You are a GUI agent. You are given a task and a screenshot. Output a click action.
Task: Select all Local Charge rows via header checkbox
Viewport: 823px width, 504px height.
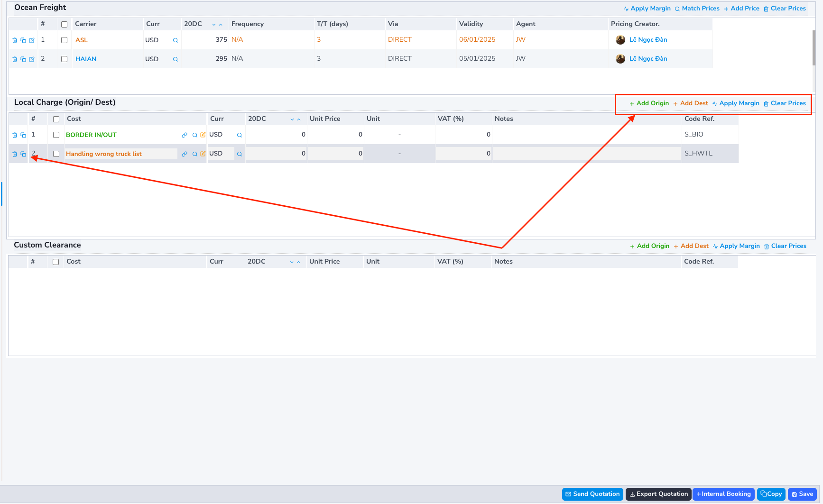[56, 119]
